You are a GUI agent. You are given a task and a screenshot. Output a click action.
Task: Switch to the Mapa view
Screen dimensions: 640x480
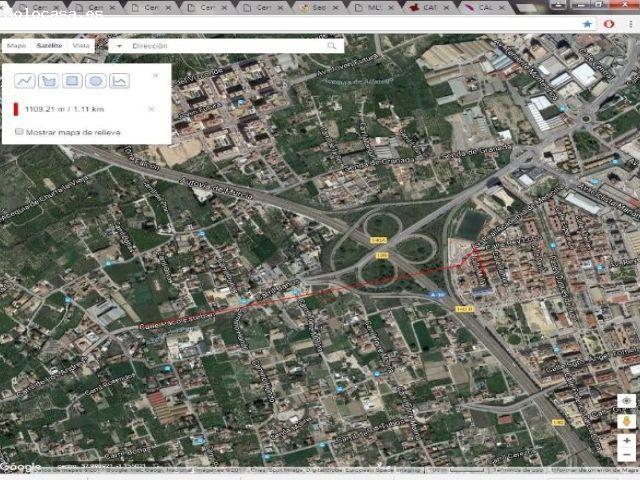pos(17,46)
